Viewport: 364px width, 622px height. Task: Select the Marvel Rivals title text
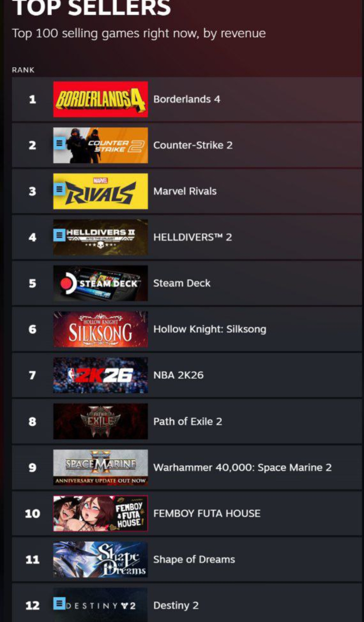click(x=185, y=191)
